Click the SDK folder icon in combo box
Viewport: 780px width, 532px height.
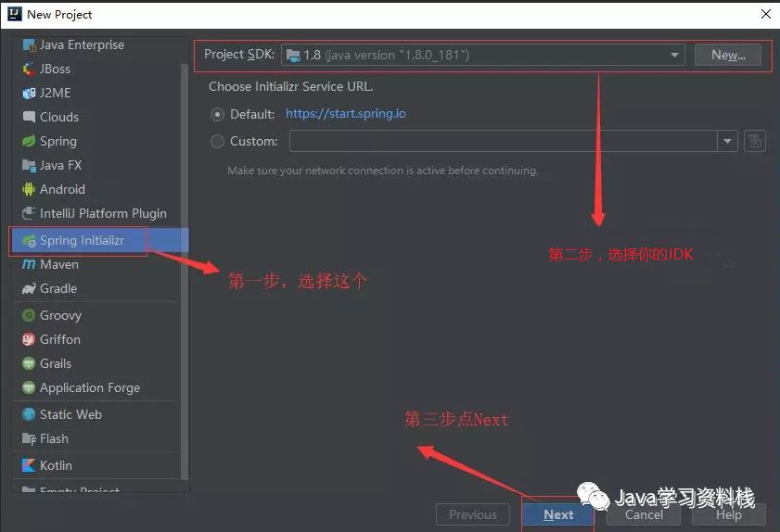(293, 56)
